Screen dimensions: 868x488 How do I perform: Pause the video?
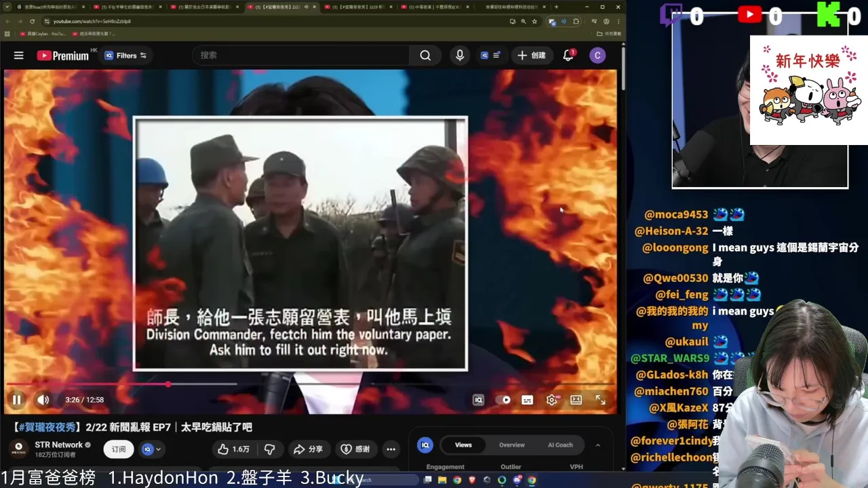click(17, 400)
